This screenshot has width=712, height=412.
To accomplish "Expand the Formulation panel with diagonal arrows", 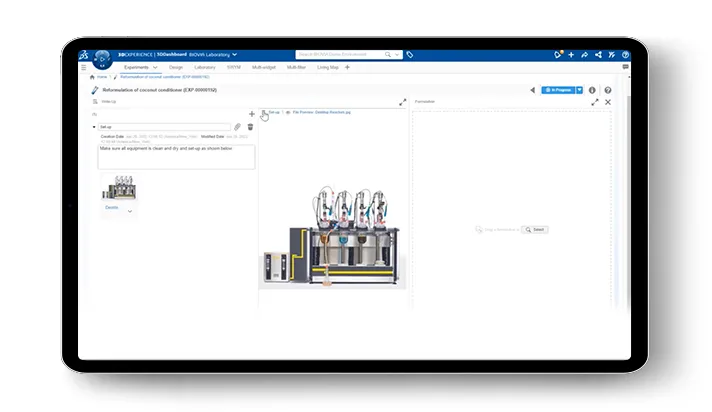I will pos(595,103).
